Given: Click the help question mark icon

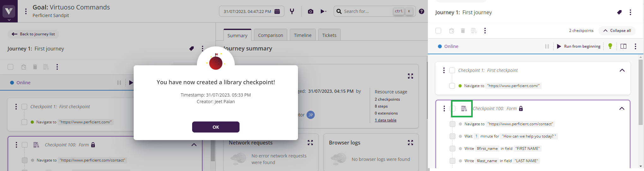Looking at the screenshot, I should (x=422, y=11).
